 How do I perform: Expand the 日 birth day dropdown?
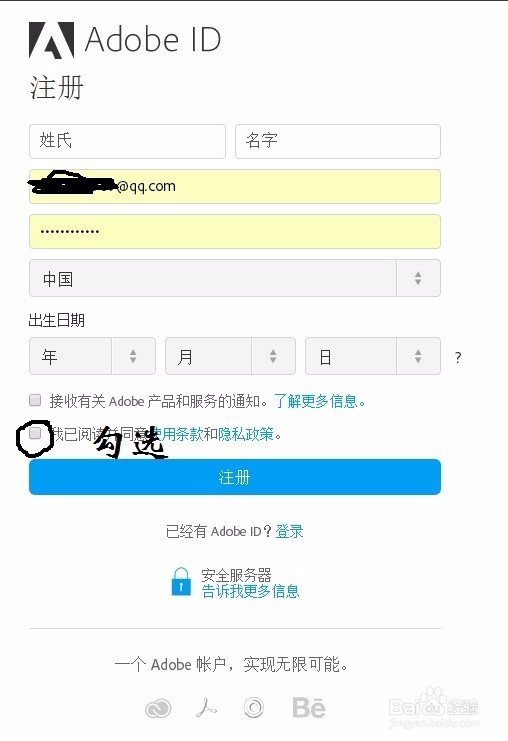tap(373, 356)
